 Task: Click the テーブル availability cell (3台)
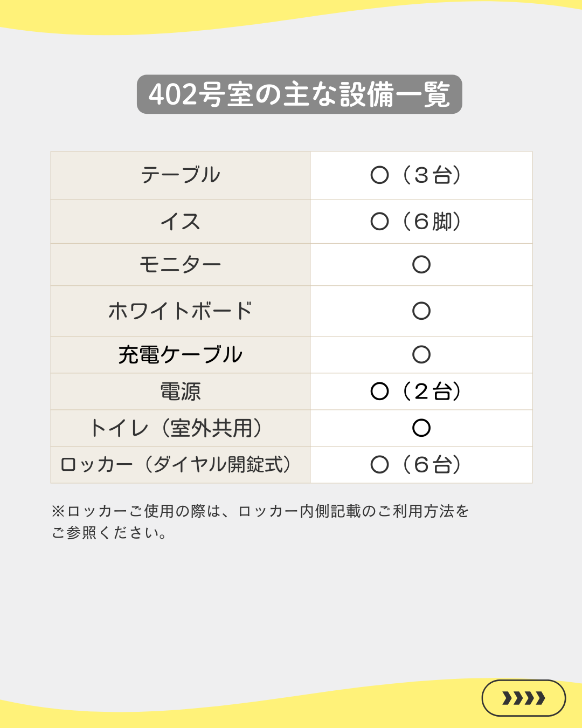pyautogui.click(x=416, y=175)
